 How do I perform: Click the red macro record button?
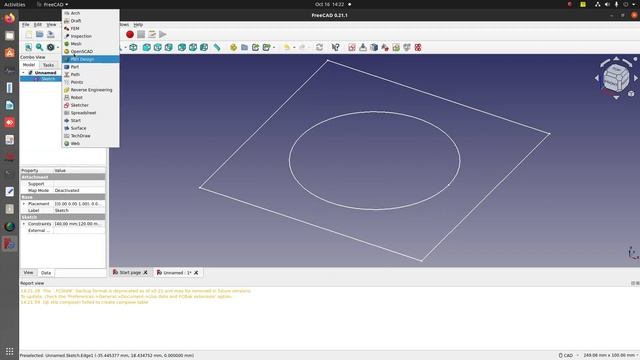click(130, 34)
